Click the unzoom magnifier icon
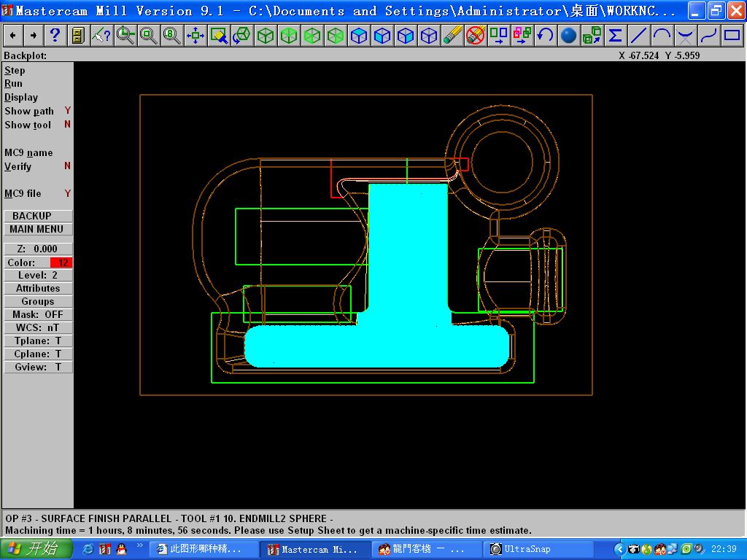This screenshot has width=747, height=560. 148,35
